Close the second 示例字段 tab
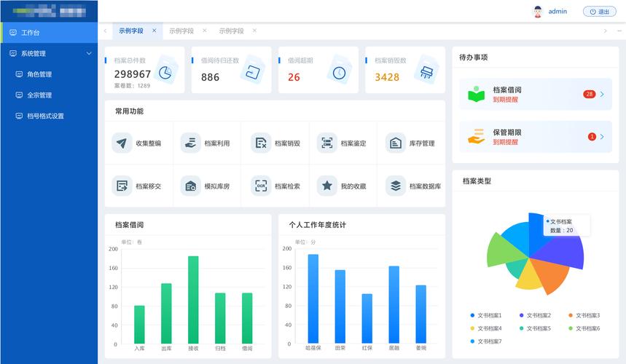The image size is (626, 364). point(204,31)
